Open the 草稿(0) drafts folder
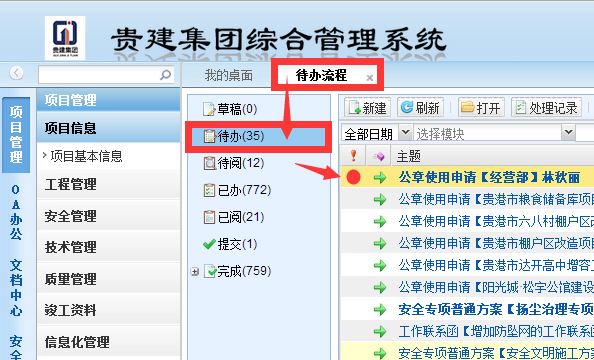The height and width of the screenshot is (360, 594). [x=230, y=109]
